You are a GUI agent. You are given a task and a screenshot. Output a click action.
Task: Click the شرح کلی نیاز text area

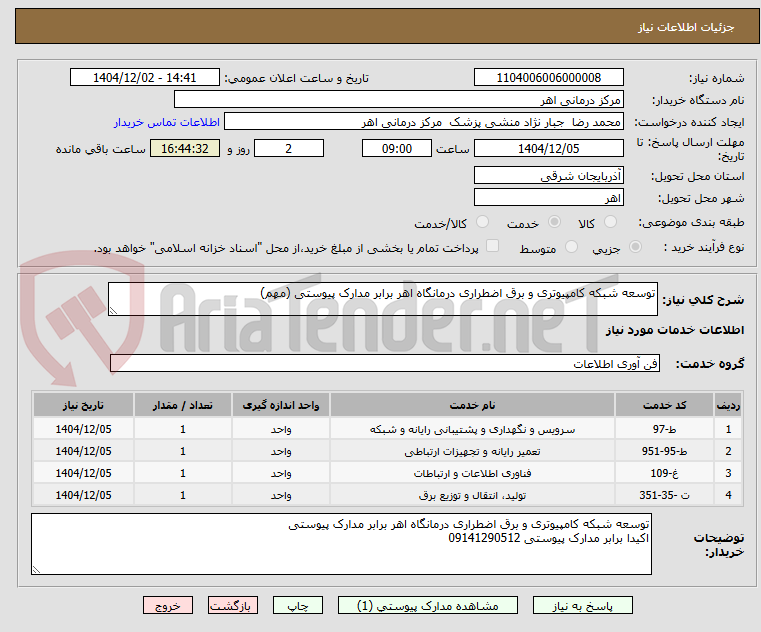[x=382, y=299]
